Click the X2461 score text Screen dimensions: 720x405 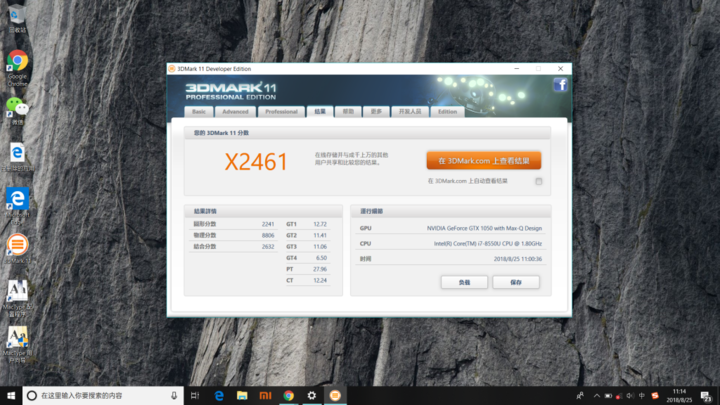click(256, 162)
